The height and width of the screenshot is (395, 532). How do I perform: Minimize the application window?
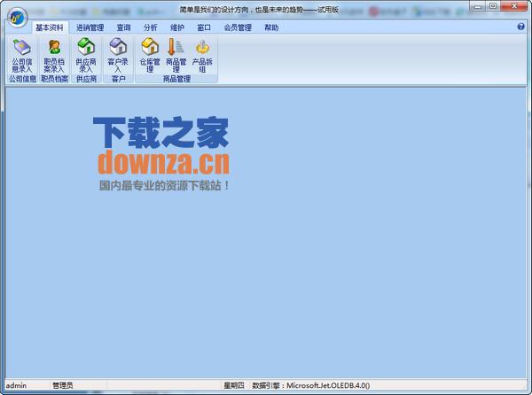477,6
